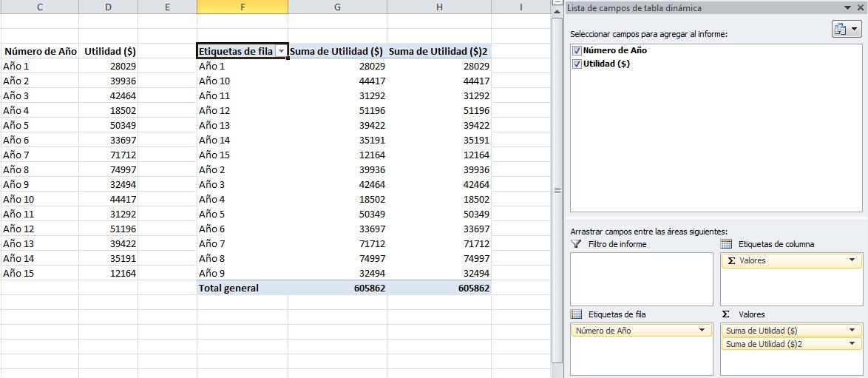Expand the Valores column label dropdown
This screenshot has height=378, width=868.
[852, 260]
